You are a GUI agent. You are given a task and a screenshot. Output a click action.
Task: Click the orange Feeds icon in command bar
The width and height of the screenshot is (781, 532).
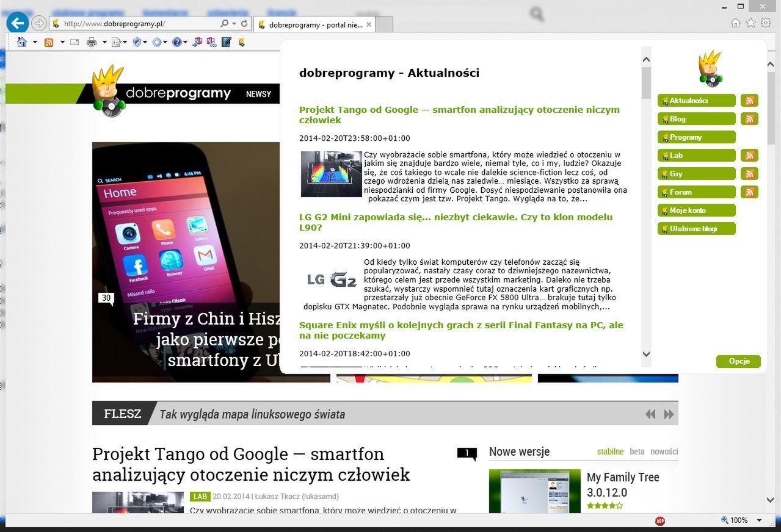point(49,42)
